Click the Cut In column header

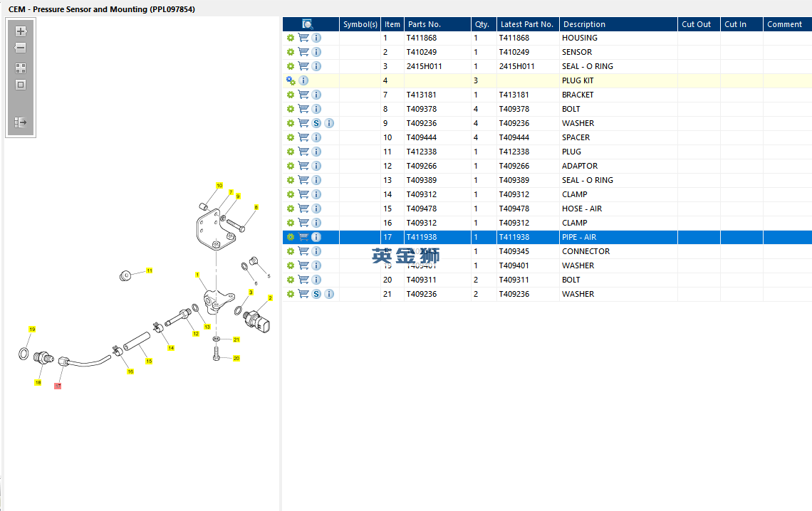tap(741, 24)
